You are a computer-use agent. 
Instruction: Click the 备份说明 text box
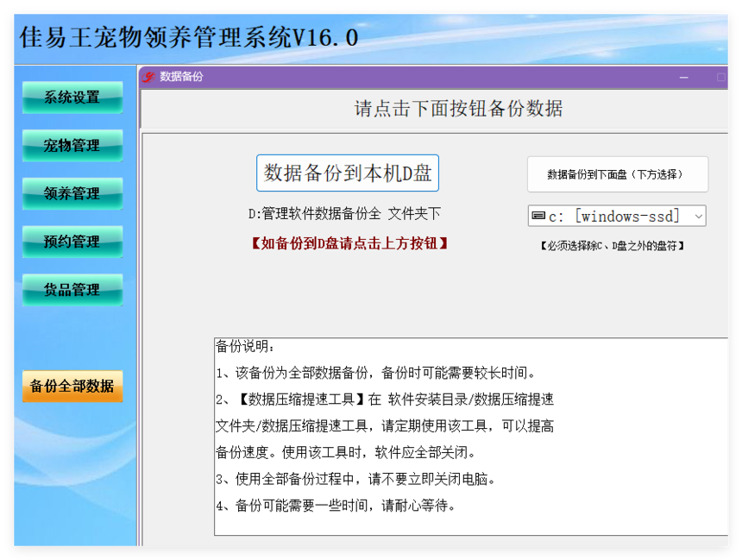click(471, 437)
